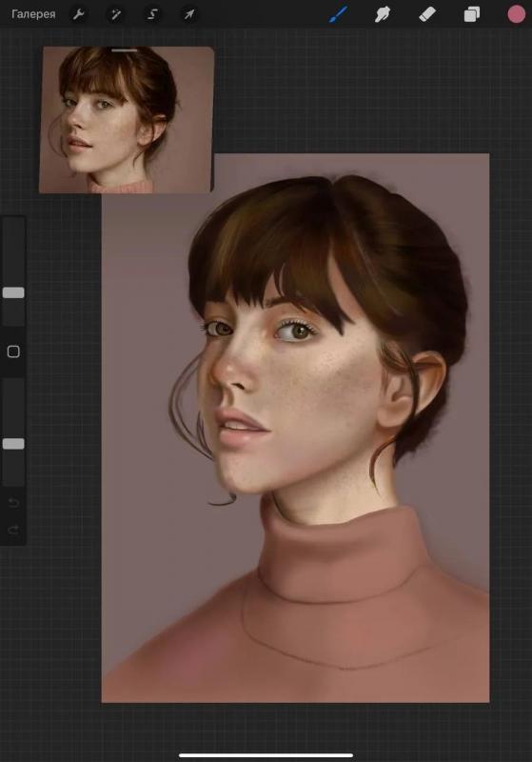
Task: Click the brush size slider handle
Action: click(13, 292)
